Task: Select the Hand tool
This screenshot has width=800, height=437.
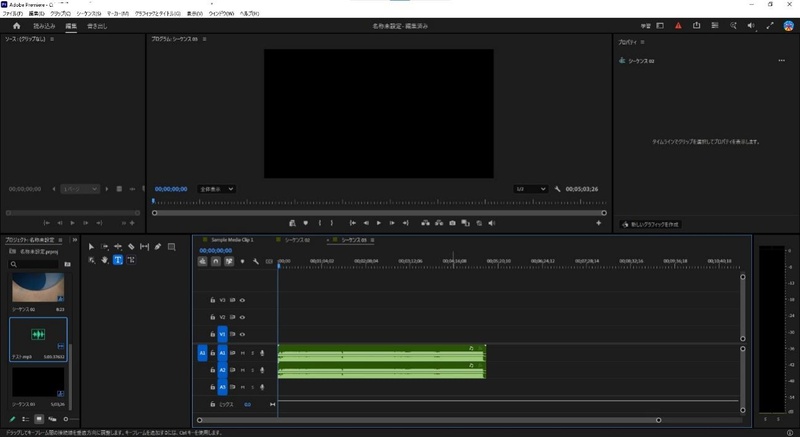Action: click(105, 260)
